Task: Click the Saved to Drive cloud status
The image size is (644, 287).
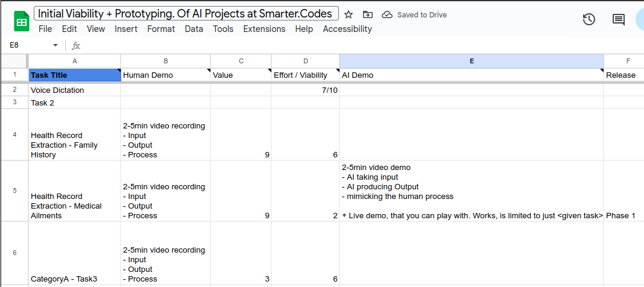Action: click(x=414, y=15)
